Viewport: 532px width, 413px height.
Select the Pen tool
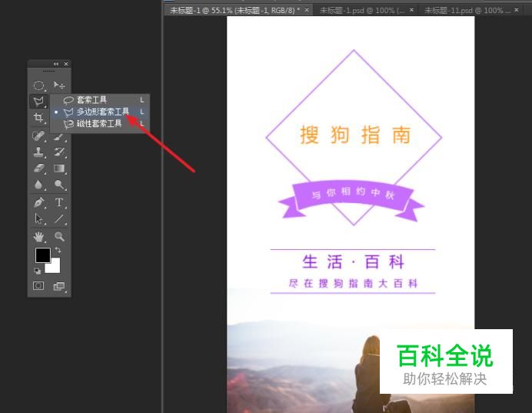[x=38, y=202]
